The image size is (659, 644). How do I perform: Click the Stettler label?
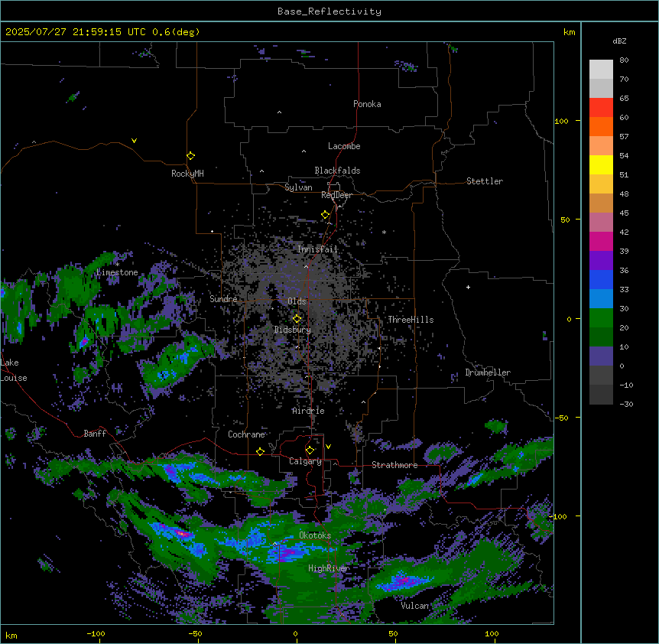tap(485, 181)
